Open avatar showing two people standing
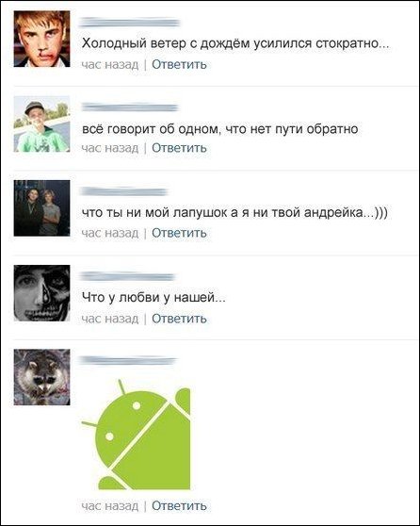 41,208
